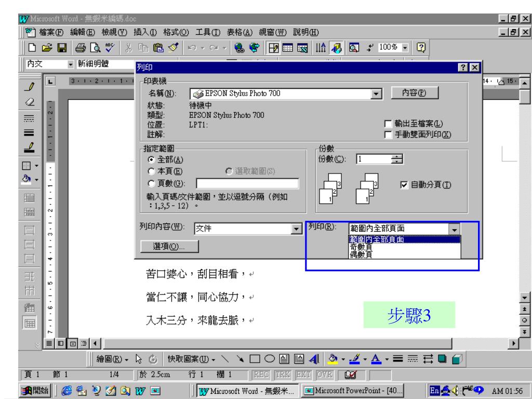Select the 本頁(E) radio button
Viewport: 532px width, 399px height.
point(151,171)
